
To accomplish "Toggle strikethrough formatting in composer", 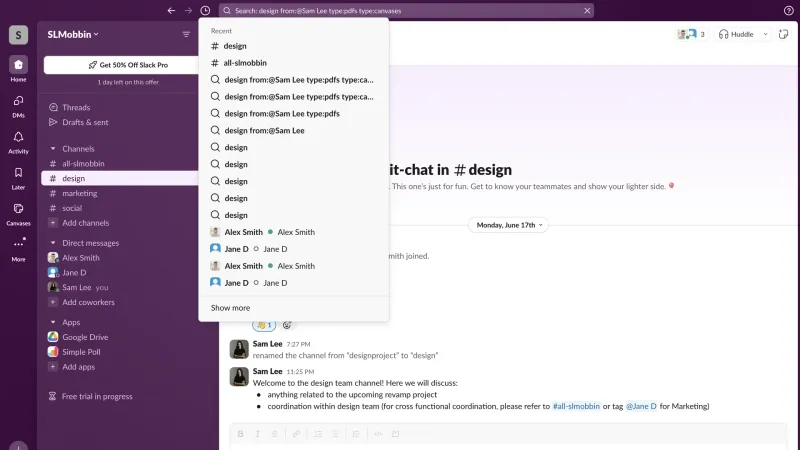I will [x=274, y=434].
